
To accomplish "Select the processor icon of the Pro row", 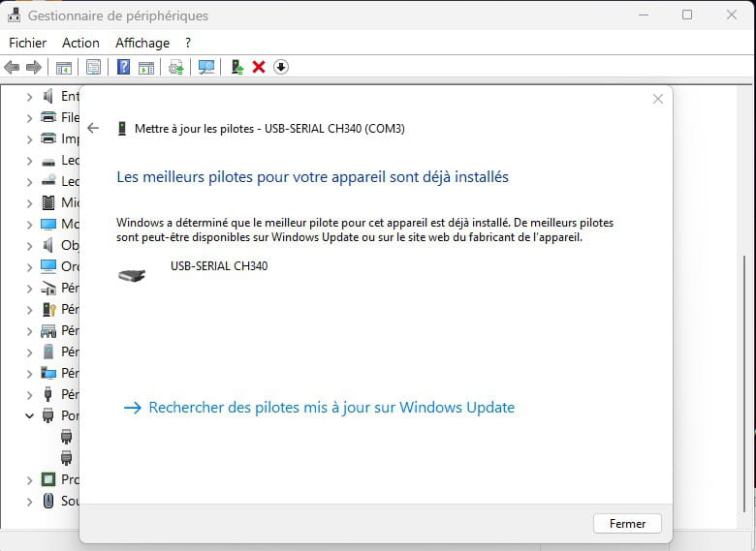I will tap(48, 479).
